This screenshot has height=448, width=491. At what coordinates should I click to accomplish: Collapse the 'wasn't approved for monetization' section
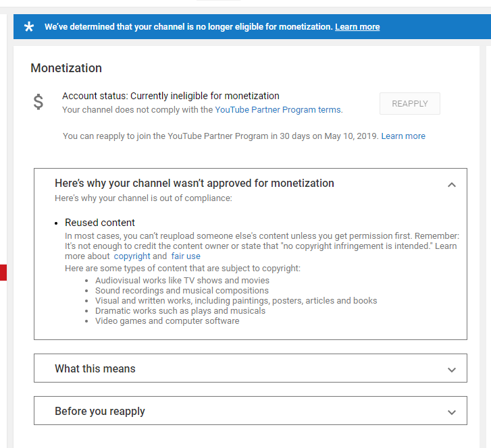tap(452, 185)
